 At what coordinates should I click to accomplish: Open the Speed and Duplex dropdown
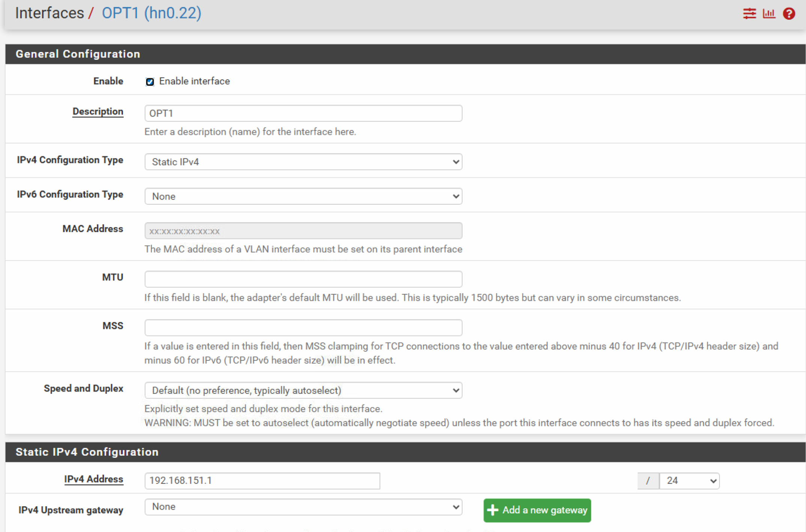pyautogui.click(x=303, y=391)
